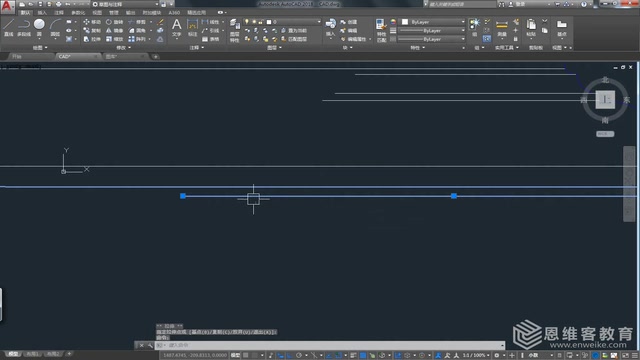Toggle grid display in status bar

(x=246, y=356)
